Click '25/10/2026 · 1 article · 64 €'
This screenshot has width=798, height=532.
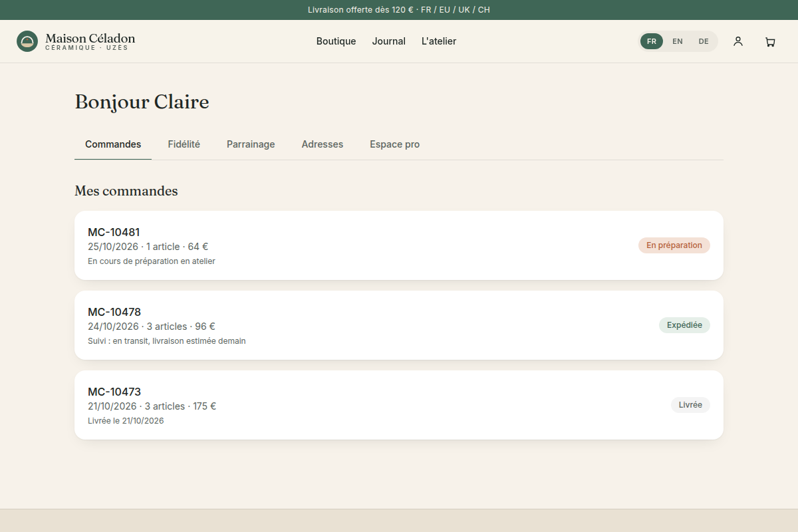tap(148, 247)
